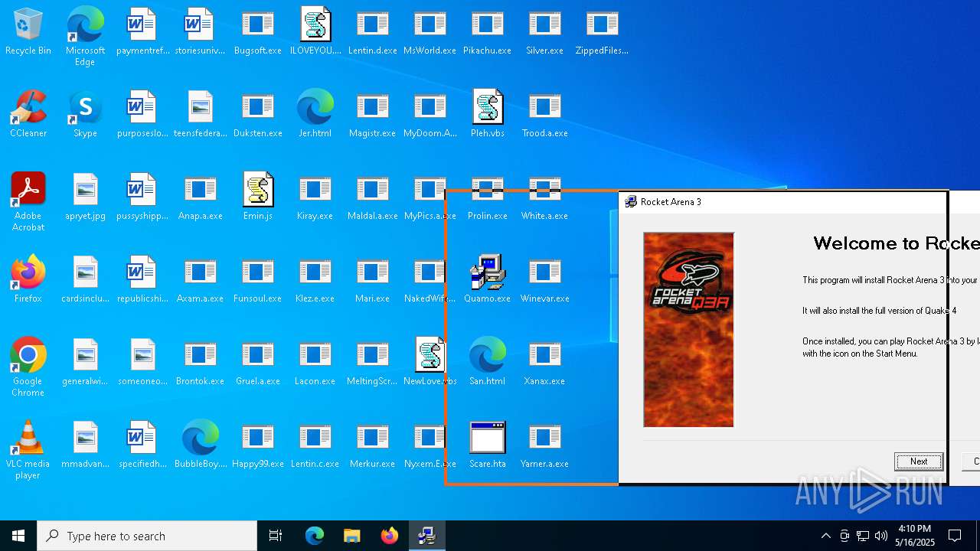
Task: Select the Scare.hta file icon
Action: [488, 445]
